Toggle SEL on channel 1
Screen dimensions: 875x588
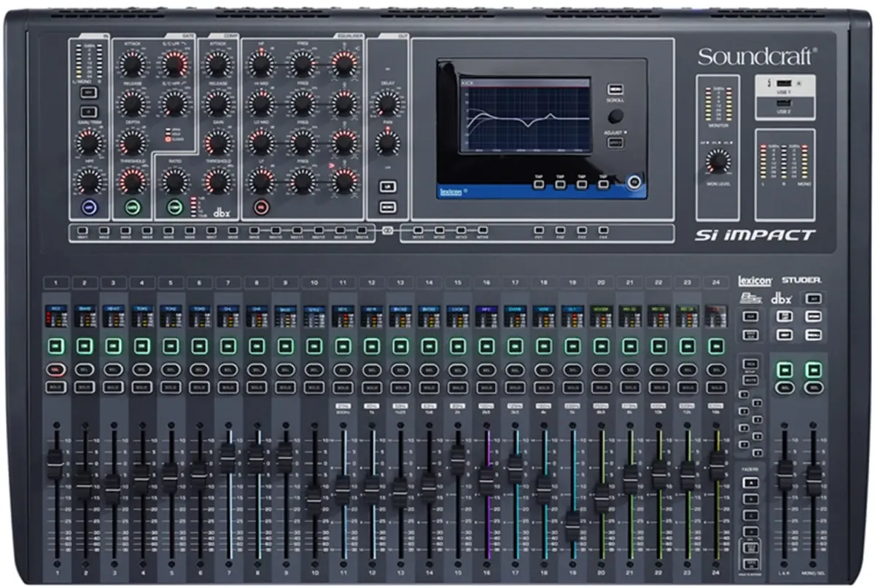(x=55, y=369)
